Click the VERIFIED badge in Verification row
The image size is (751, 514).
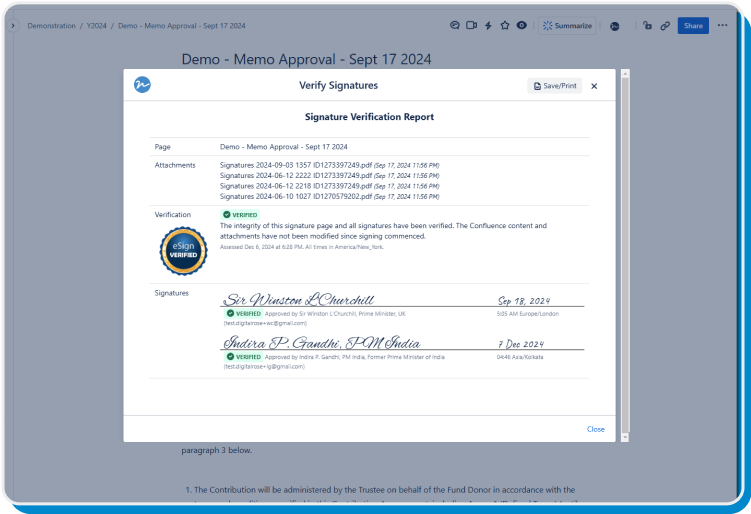240,215
